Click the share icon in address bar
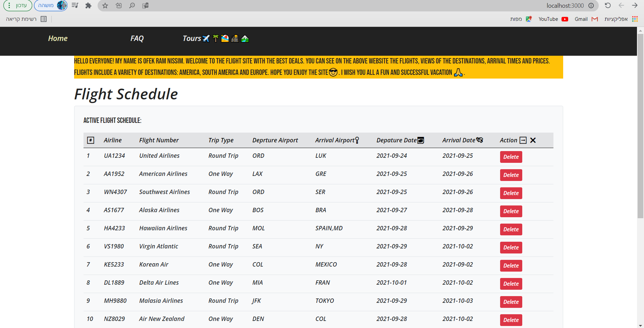The height and width of the screenshot is (328, 644). pyautogui.click(x=119, y=6)
